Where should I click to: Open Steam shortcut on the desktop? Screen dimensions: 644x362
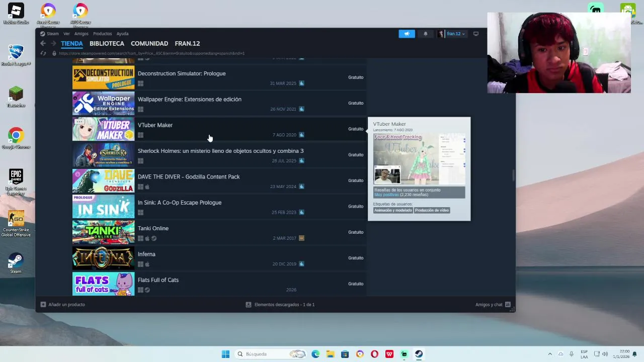(x=16, y=263)
